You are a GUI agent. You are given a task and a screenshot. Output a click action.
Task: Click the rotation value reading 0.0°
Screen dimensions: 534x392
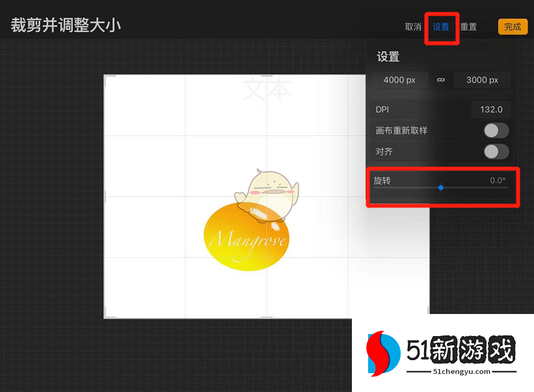click(x=498, y=181)
